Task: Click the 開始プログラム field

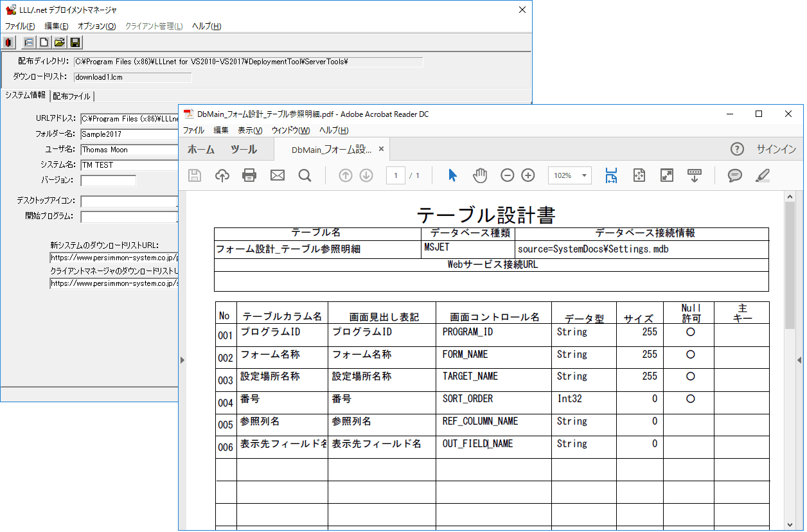Action: [x=129, y=217]
